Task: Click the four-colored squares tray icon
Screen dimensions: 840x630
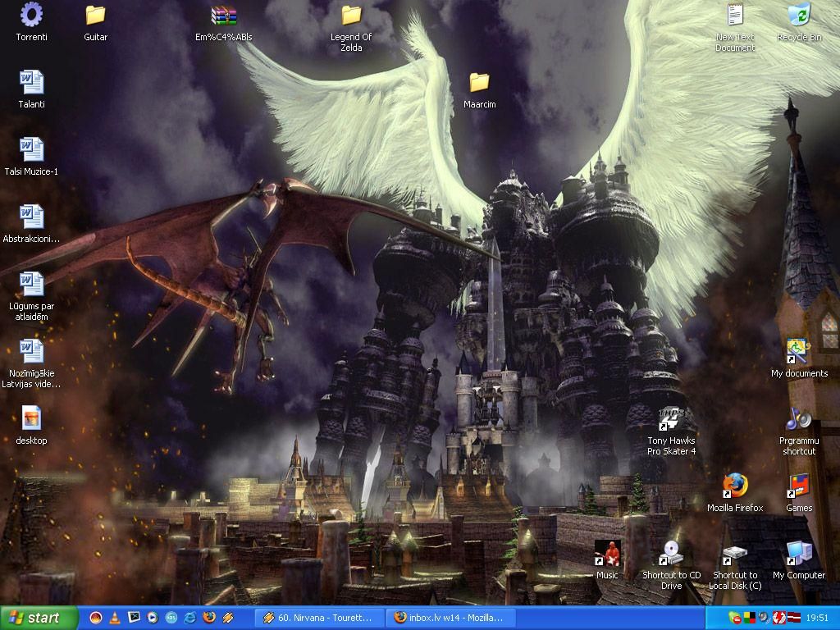Action: click(749, 619)
